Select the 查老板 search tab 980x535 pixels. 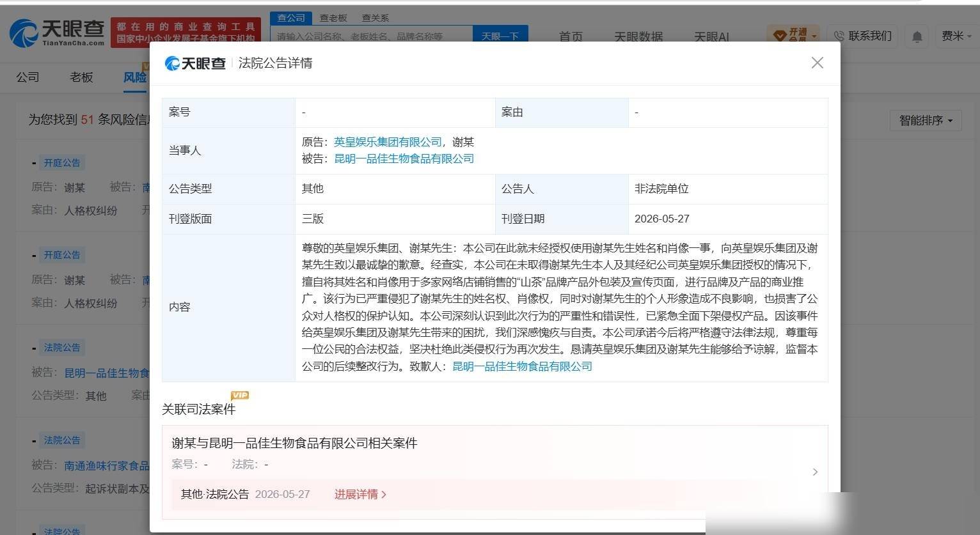[x=333, y=18]
